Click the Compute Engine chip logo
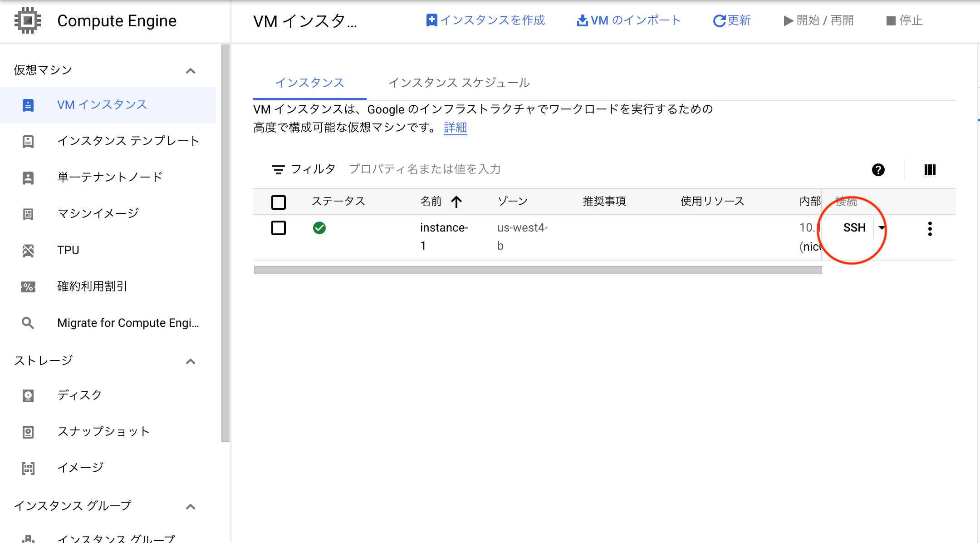This screenshot has height=543, width=980. [x=28, y=20]
